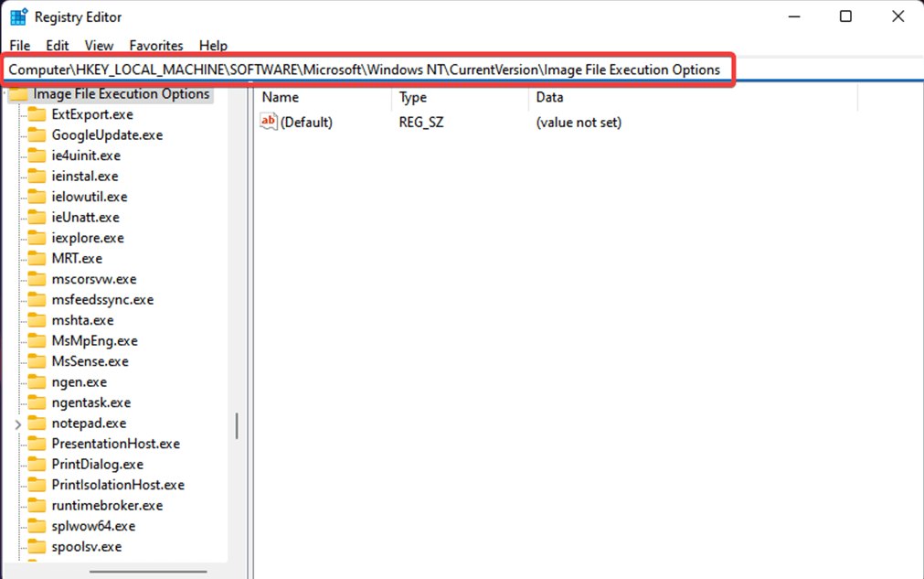The width and height of the screenshot is (924, 579).
Task: Click the tree pane vertical scrollbar thumb
Action: click(x=237, y=425)
